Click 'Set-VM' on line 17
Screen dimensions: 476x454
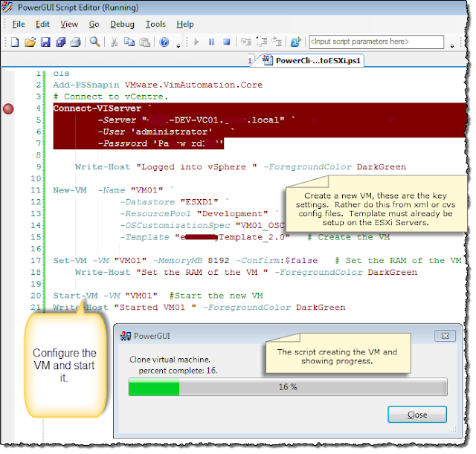click(x=70, y=261)
